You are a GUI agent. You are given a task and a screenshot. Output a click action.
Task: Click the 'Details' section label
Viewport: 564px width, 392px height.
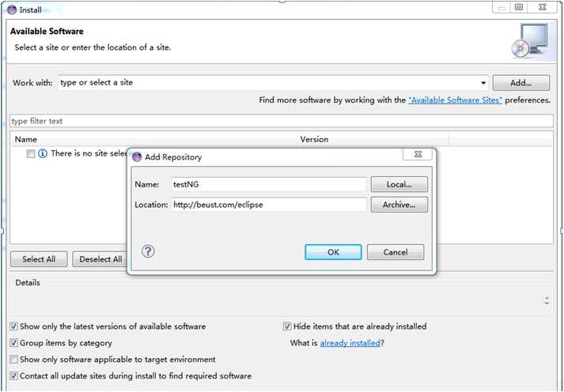click(28, 283)
